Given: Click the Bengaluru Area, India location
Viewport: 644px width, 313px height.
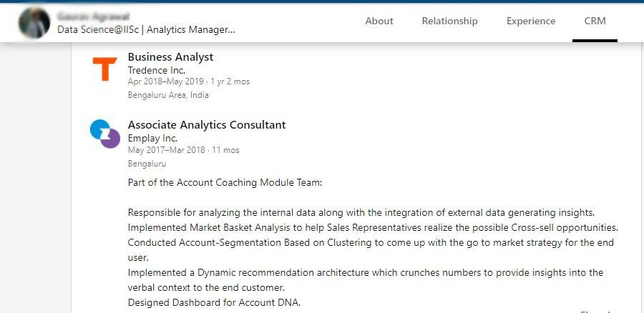Looking at the screenshot, I should 168,95.
